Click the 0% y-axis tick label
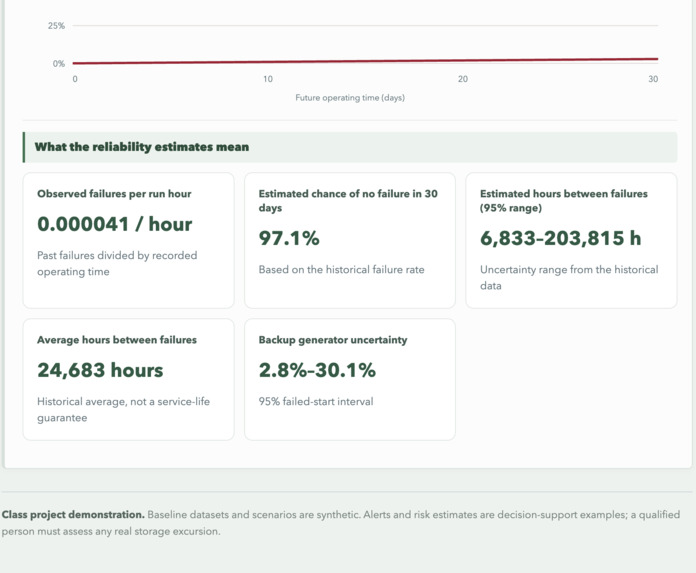 point(59,63)
